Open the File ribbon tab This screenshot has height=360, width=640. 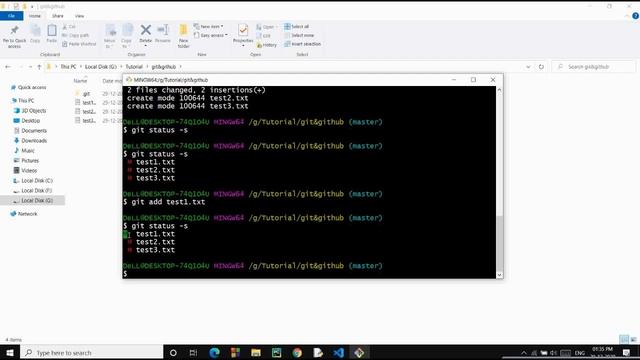[11, 16]
